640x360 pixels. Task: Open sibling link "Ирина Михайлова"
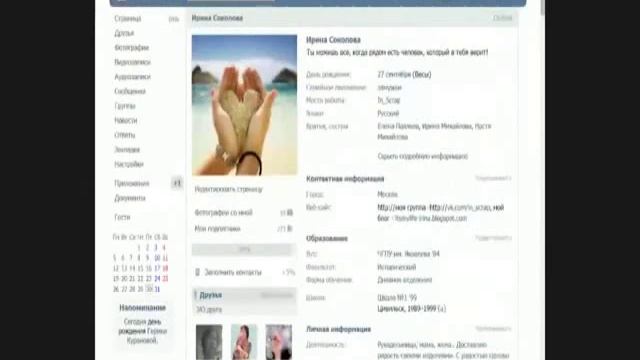click(447, 127)
